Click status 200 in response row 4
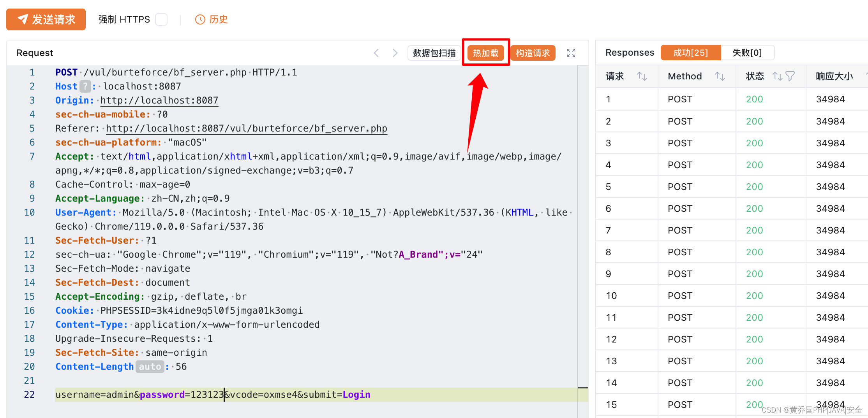Image resolution: width=868 pixels, height=418 pixels. point(754,165)
